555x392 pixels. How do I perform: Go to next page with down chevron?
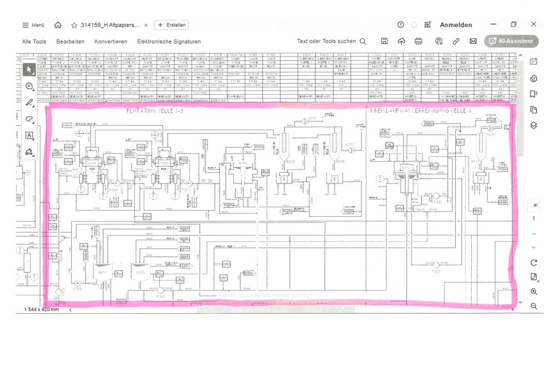click(x=533, y=247)
